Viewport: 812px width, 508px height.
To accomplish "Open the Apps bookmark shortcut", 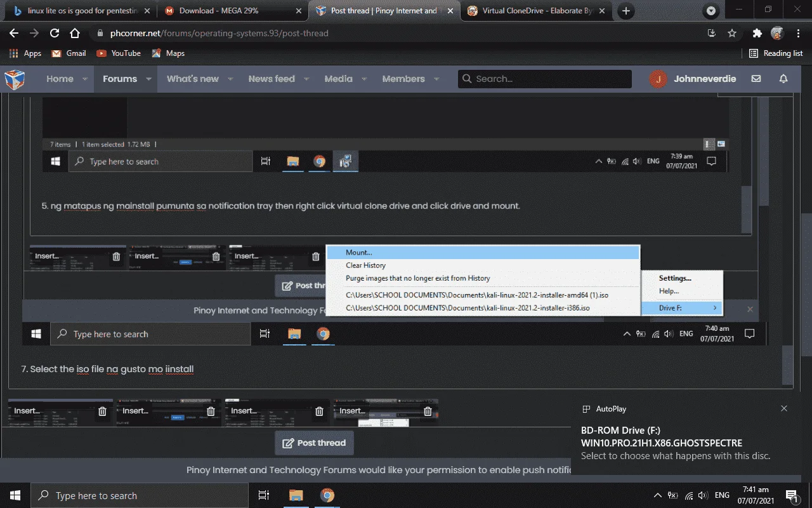I will [25, 53].
